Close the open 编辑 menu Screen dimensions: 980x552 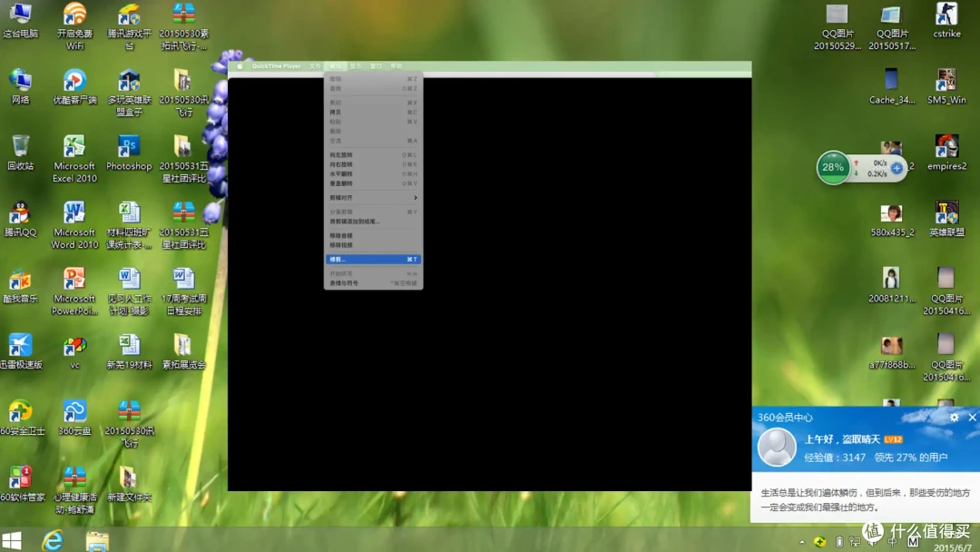pos(336,66)
